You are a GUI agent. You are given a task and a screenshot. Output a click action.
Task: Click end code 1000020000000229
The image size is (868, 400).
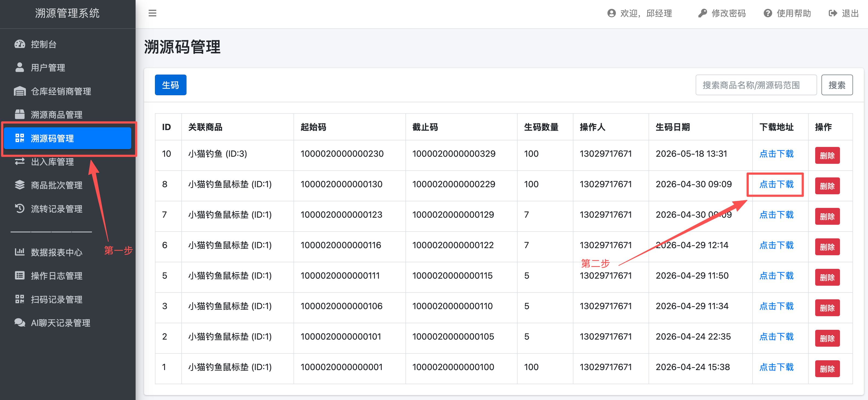[454, 184]
